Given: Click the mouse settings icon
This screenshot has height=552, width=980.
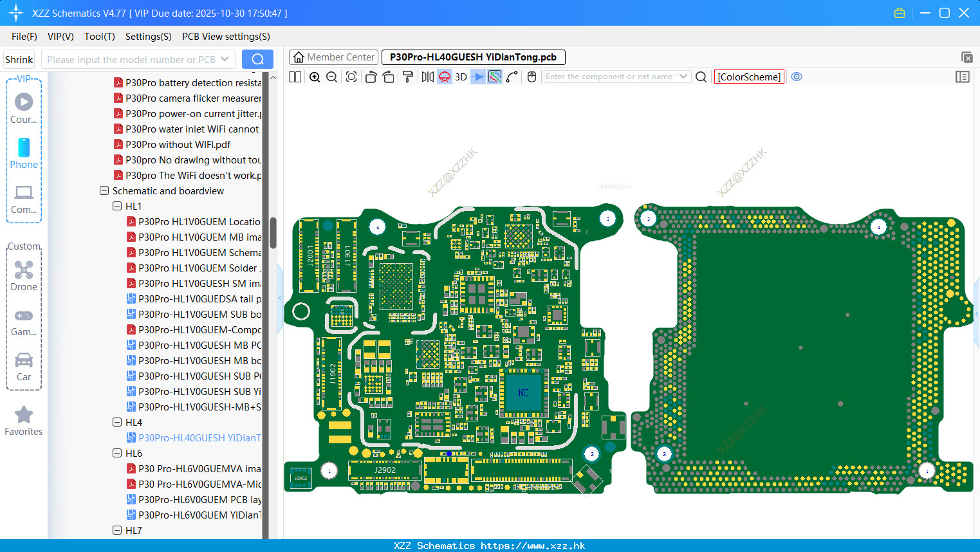Looking at the screenshot, I should pyautogui.click(x=532, y=77).
